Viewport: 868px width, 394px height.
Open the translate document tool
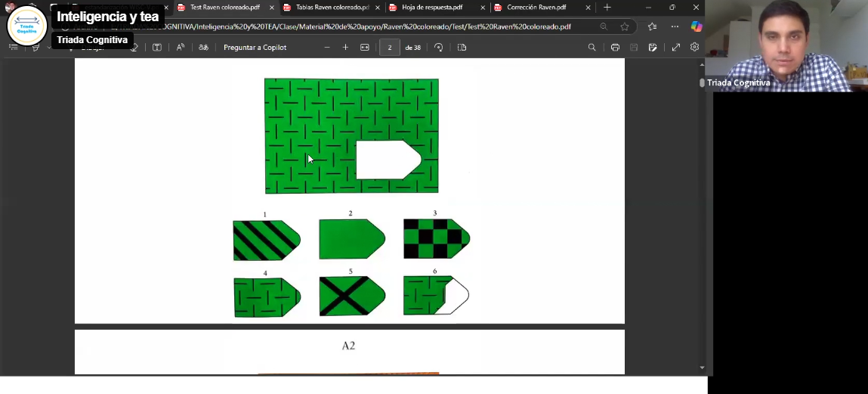(204, 48)
